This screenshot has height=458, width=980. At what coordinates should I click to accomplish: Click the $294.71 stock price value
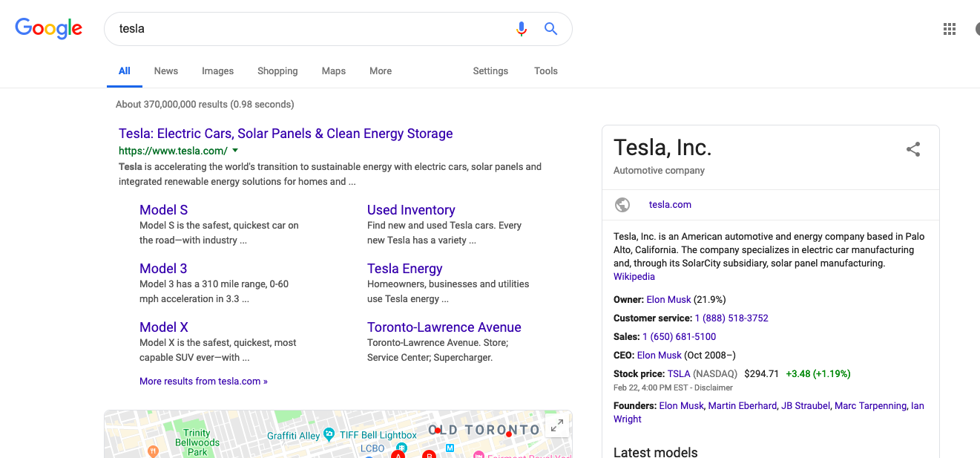coord(762,374)
